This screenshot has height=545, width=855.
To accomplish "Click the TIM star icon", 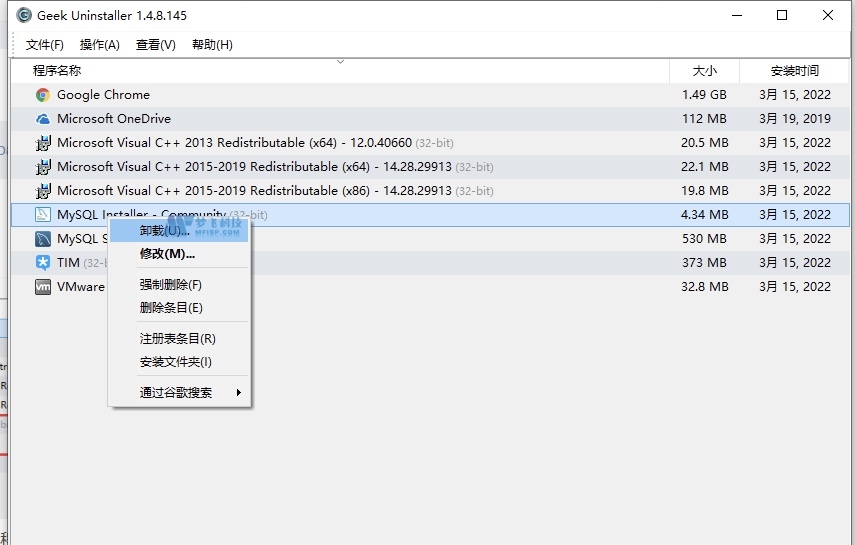I will [43, 263].
